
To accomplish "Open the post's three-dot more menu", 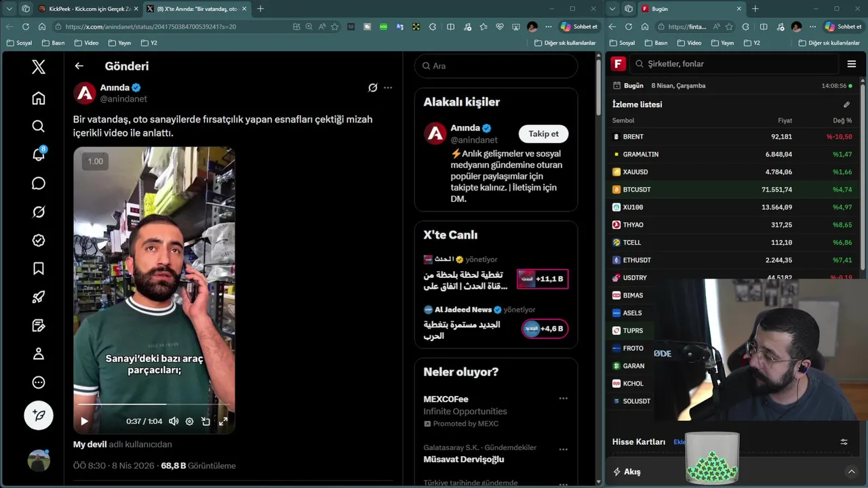I will click(x=388, y=87).
